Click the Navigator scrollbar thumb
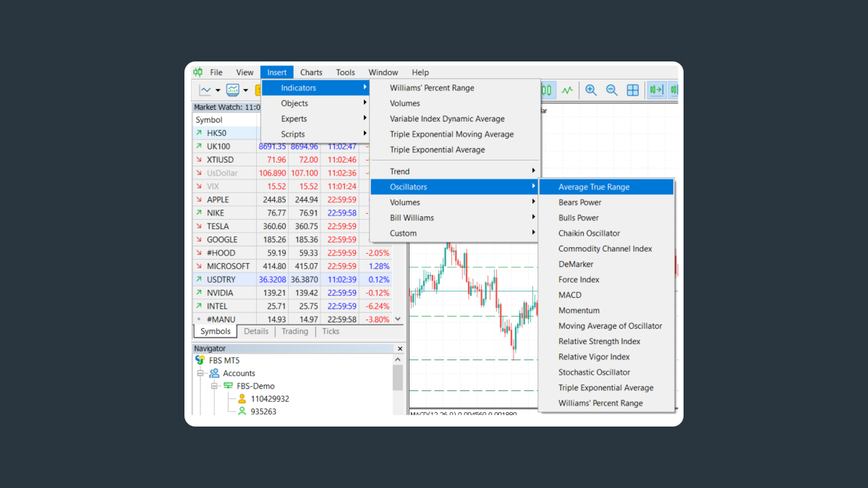This screenshot has height=488, width=868. click(398, 377)
